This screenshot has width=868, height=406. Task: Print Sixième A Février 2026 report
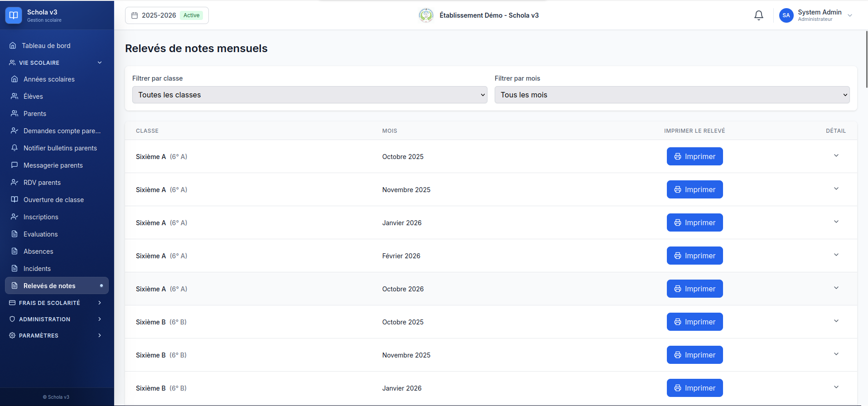[x=694, y=256]
